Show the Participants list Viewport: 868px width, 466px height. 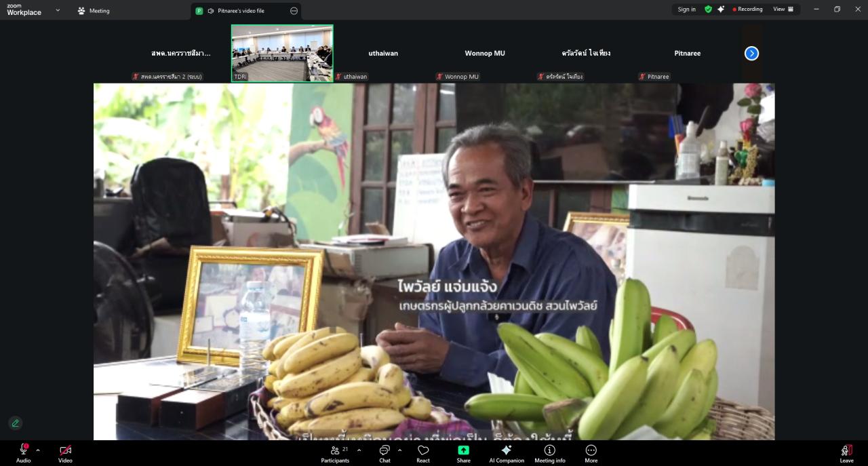[335, 451]
